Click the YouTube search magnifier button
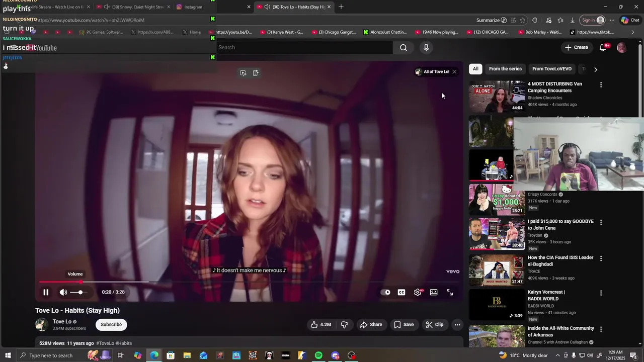This screenshot has width=644, height=362. pyautogui.click(x=404, y=47)
